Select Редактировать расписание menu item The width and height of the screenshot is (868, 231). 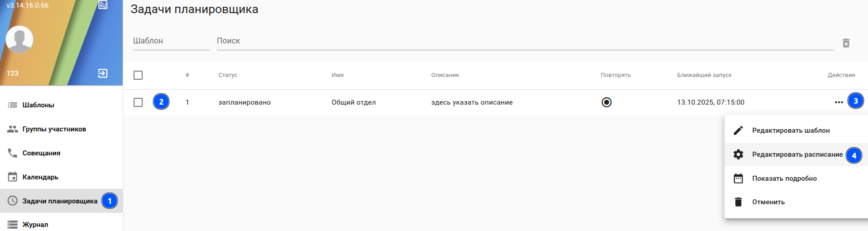(x=797, y=154)
